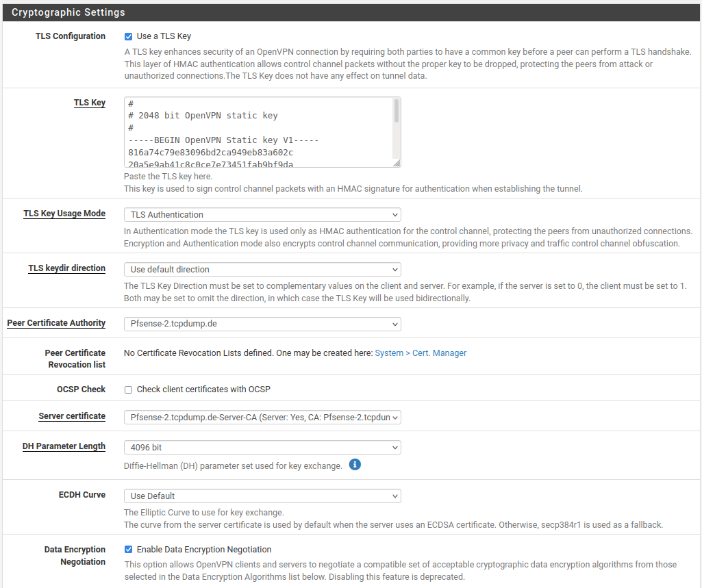
Task: Click the info icon beside DH Parameter description
Action: point(355,464)
